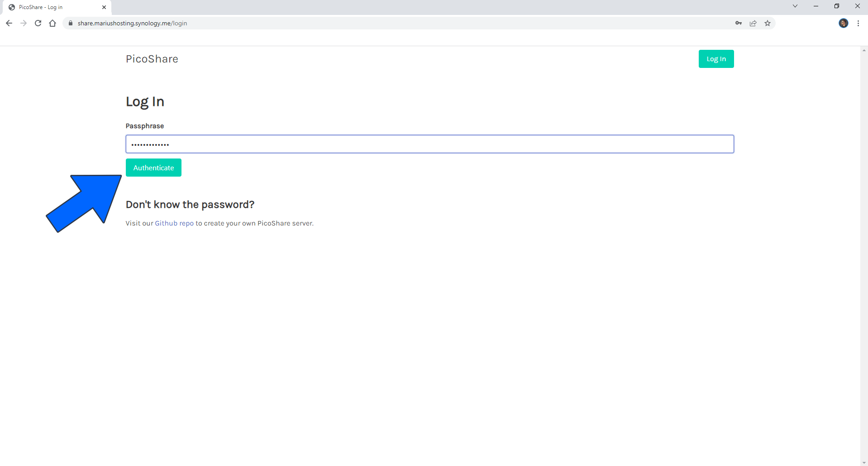Restore down the browser window
The width and height of the screenshot is (868, 466).
pyautogui.click(x=837, y=6)
